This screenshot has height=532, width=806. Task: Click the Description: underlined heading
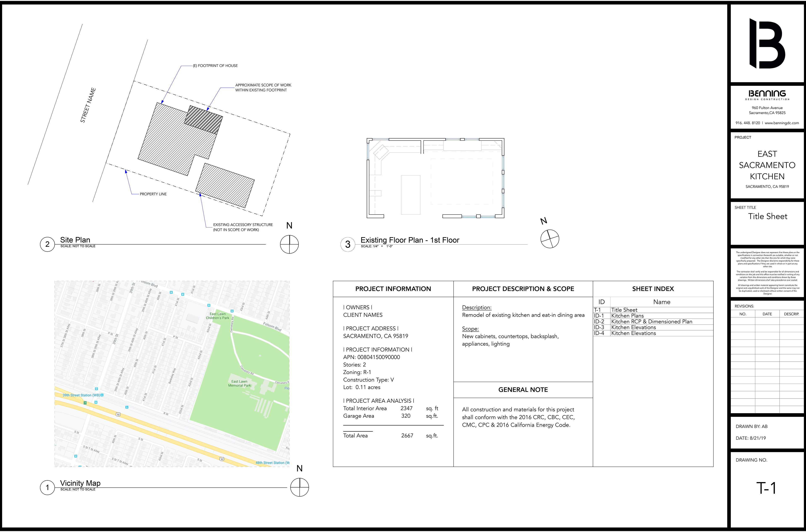(476, 307)
